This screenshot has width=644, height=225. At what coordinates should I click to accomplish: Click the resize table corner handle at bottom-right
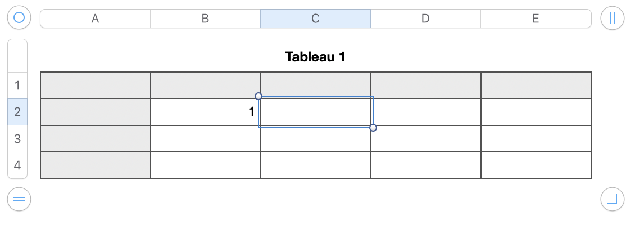(x=612, y=199)
